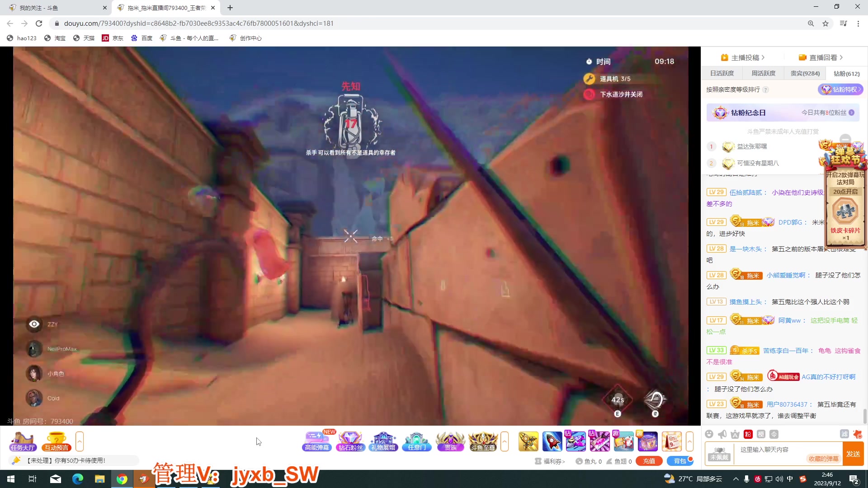
Task: Open File Explorer from the taskbar
Action: click(x=100, y=479)
